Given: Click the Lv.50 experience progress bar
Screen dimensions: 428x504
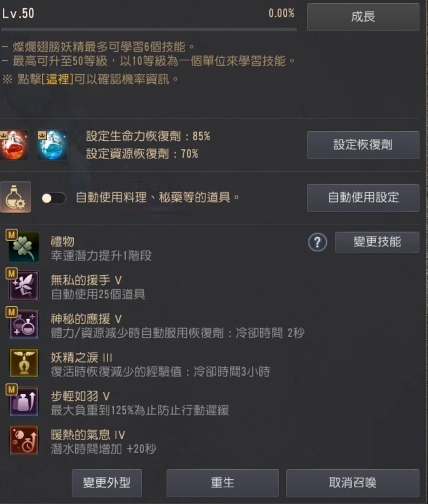Looking at the screenshot, I should [x=149, y=29].
